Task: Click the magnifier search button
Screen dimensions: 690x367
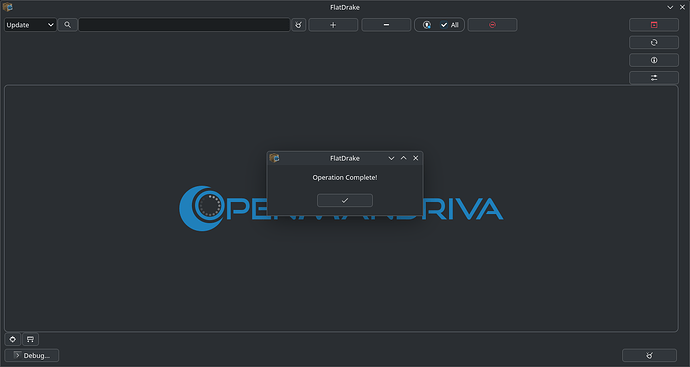Action: click(67, 25)
